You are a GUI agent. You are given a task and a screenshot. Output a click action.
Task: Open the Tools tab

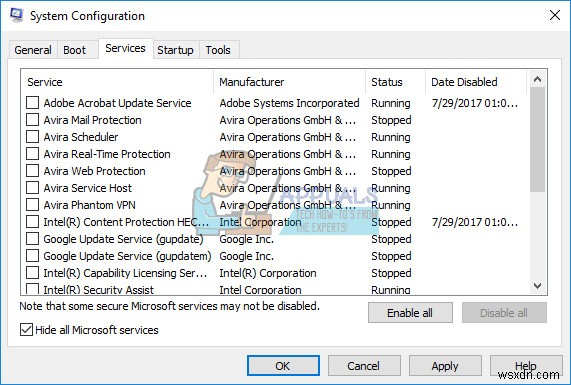click(x=218, y=50)
